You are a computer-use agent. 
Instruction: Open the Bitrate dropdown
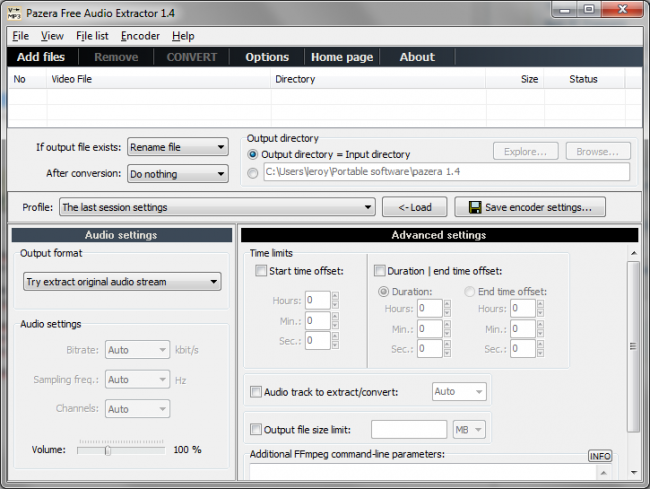137,350
